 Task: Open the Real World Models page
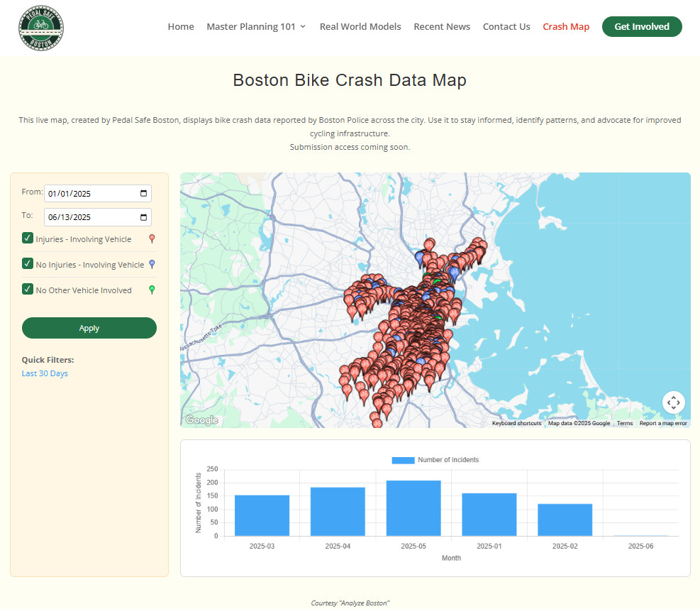[360, 27]
